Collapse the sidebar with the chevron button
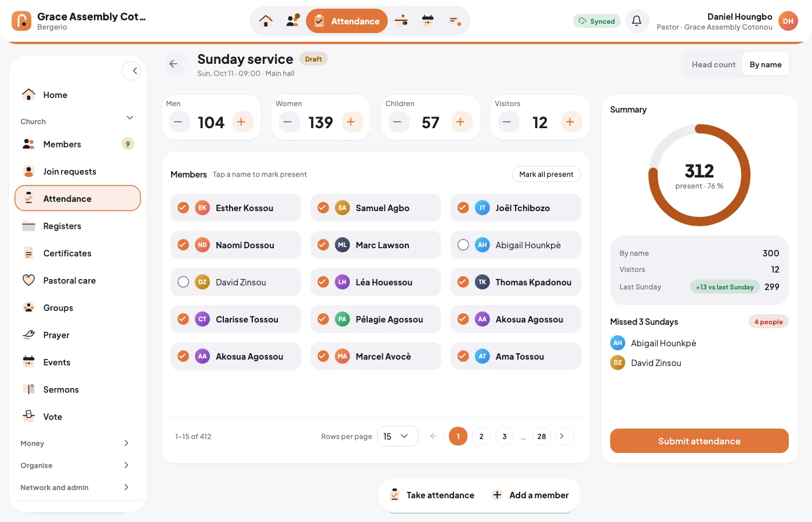The width and height of the screenshot is (812, 522). tap(132, 71)
